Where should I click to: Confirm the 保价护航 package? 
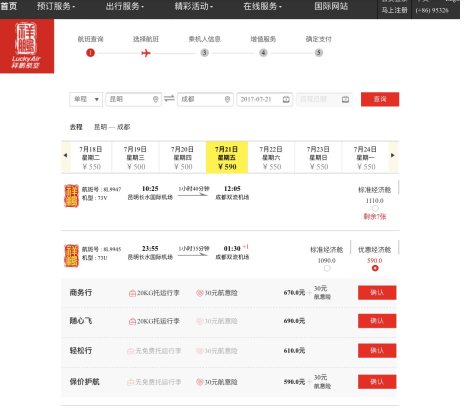tap(377, 382)
